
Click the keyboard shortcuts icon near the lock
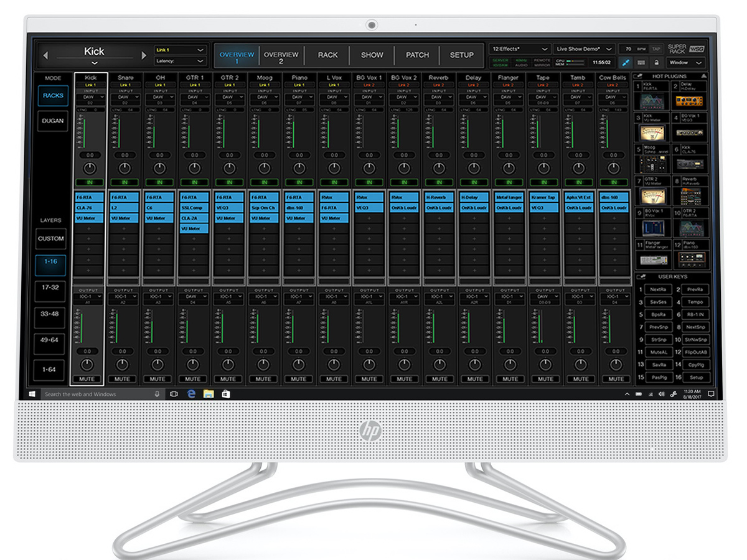(641, 61)
